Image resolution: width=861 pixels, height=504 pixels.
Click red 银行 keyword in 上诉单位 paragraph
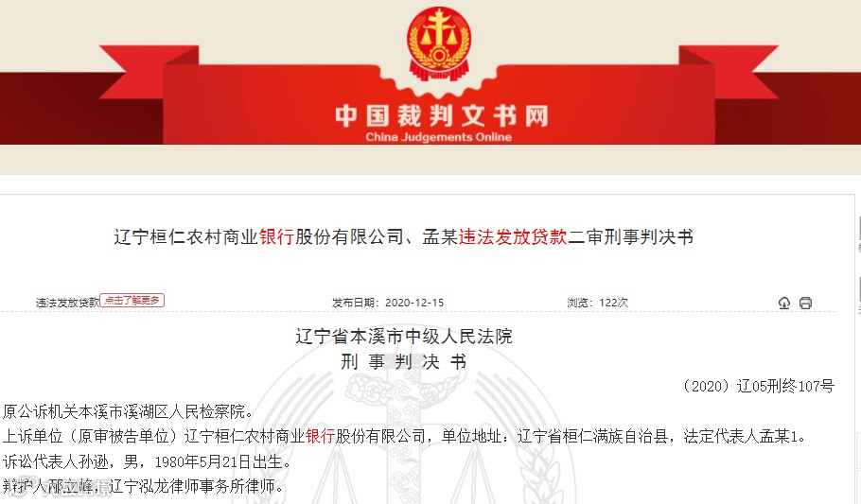click(320, 437)
